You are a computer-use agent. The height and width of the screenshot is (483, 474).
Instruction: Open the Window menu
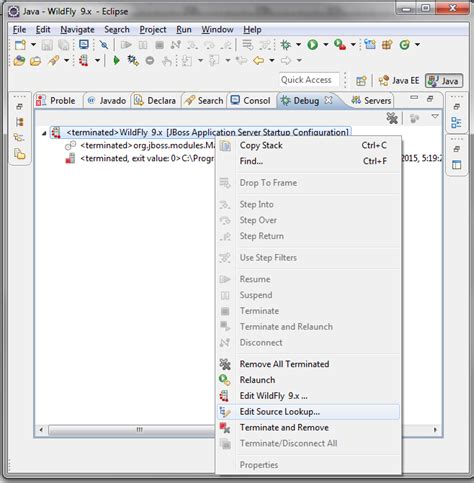217,30
